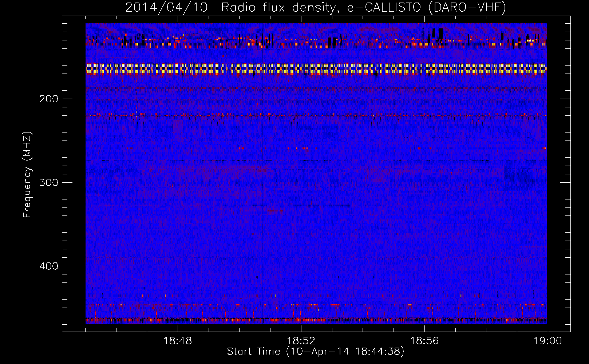Click the plot title 'Radio flux density, e-CALLISTO (DARO-VHF)'
This screenshot has width=589, height=364.
coord(363,8)
